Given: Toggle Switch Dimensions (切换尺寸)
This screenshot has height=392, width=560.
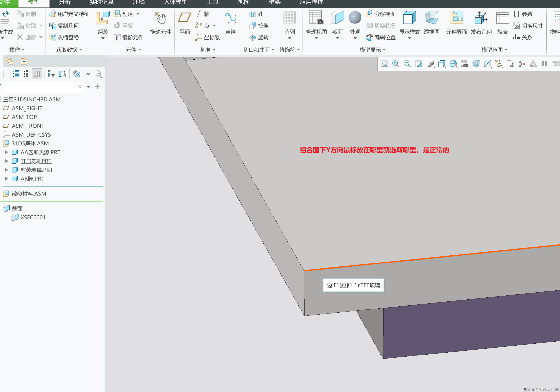Looking at the screenshot, I should [528, 26].
